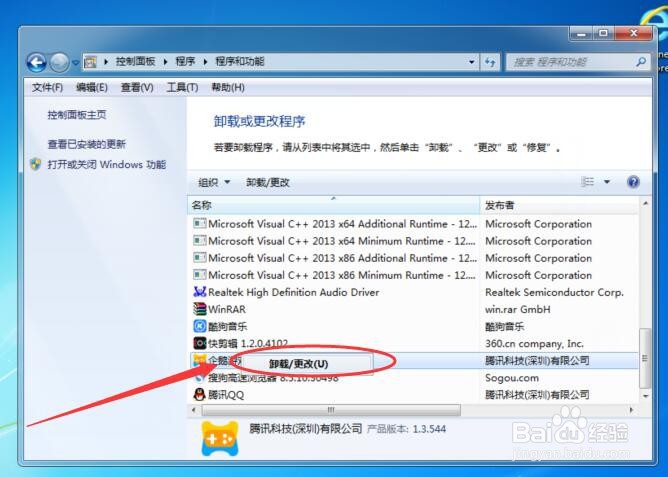
Task: Open recent pages dropdown beside Forward arrow
Action: coord(75,63)
